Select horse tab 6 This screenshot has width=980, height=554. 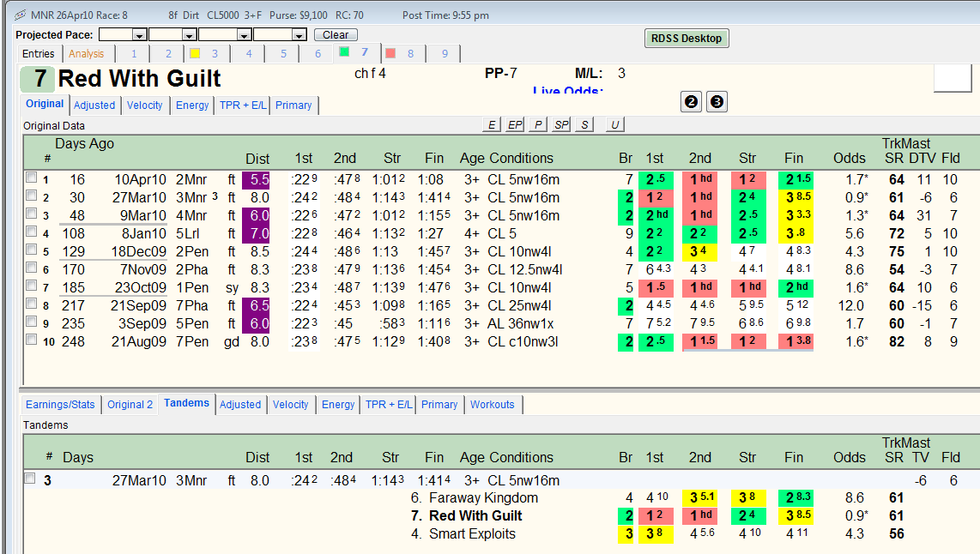click(318, 54)
